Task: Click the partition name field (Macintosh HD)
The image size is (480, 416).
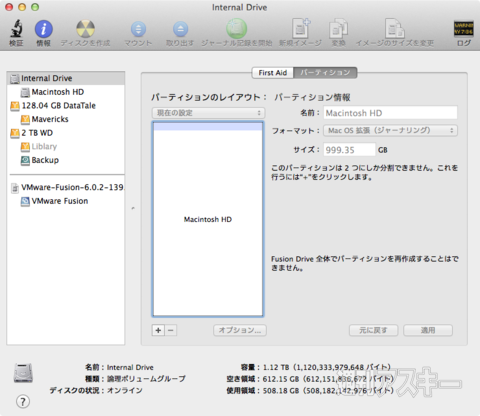Action: click(390, 113)
